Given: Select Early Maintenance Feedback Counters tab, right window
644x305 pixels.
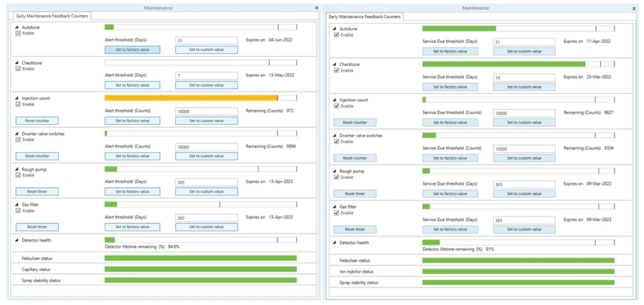Looking at the screenshot, I should click(365, 17).
